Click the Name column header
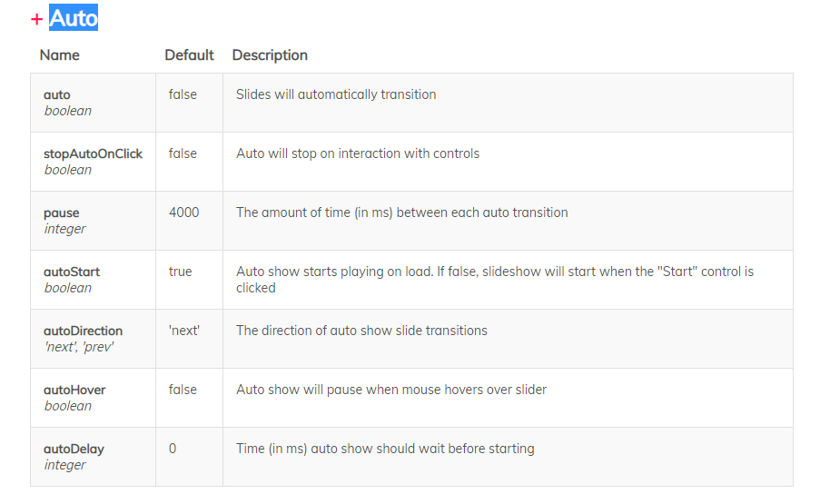Screen dimensions: 820x504 point(60,55)
